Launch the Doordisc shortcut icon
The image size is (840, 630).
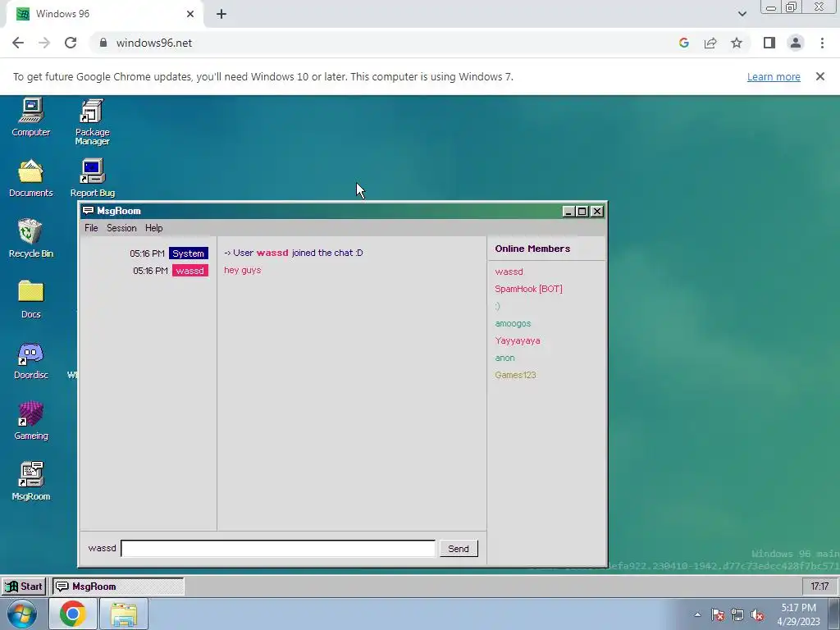point(30,361)
